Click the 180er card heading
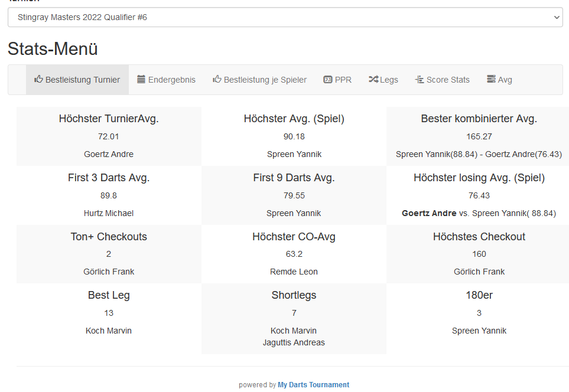Screen dimensions: 569x392 point(479,295)
